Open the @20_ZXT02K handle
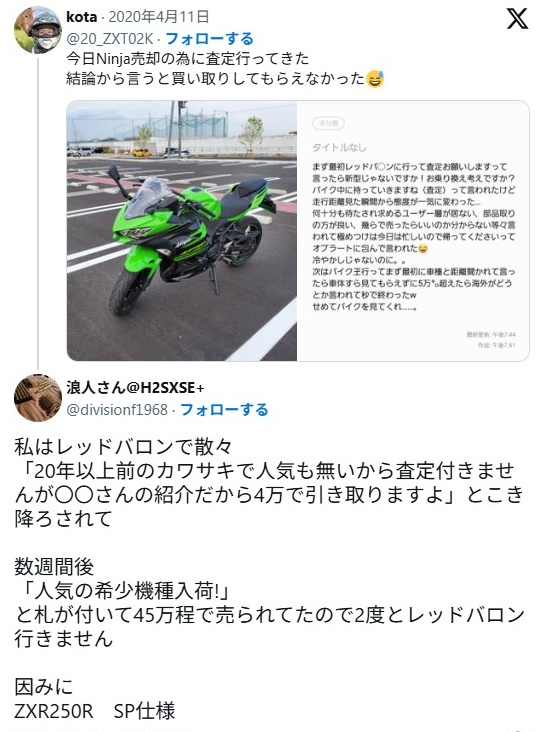This screenshot has height=732, width=542. point(109,39)
